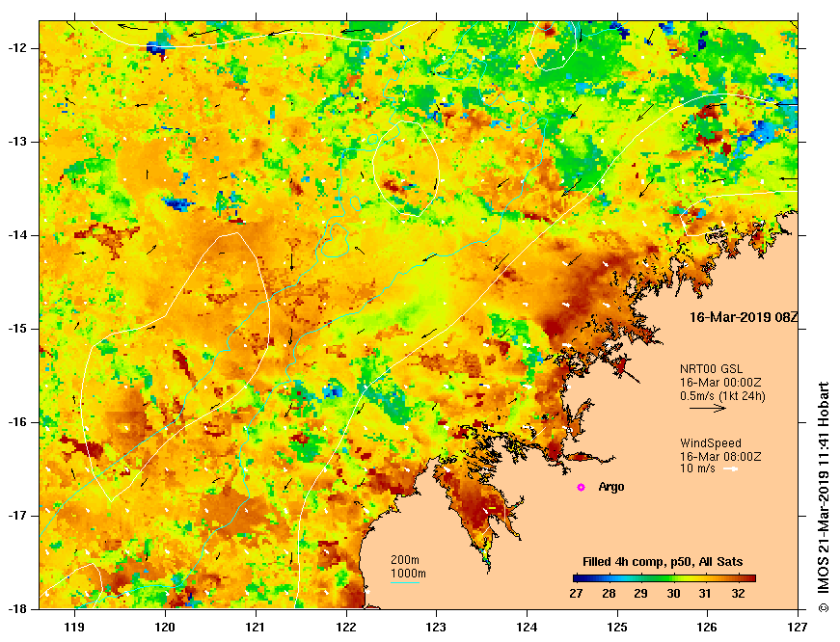Click the 'Filled 4h comp, p50, All Sats' caption
The height and width of the screenshot is (642, 840).
663,562
